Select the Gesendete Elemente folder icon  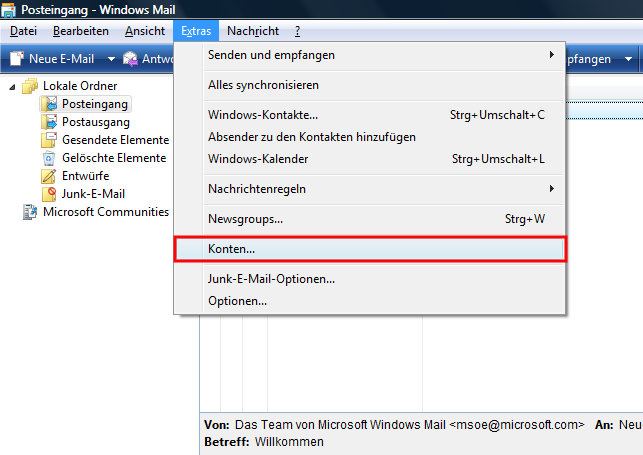50,140
